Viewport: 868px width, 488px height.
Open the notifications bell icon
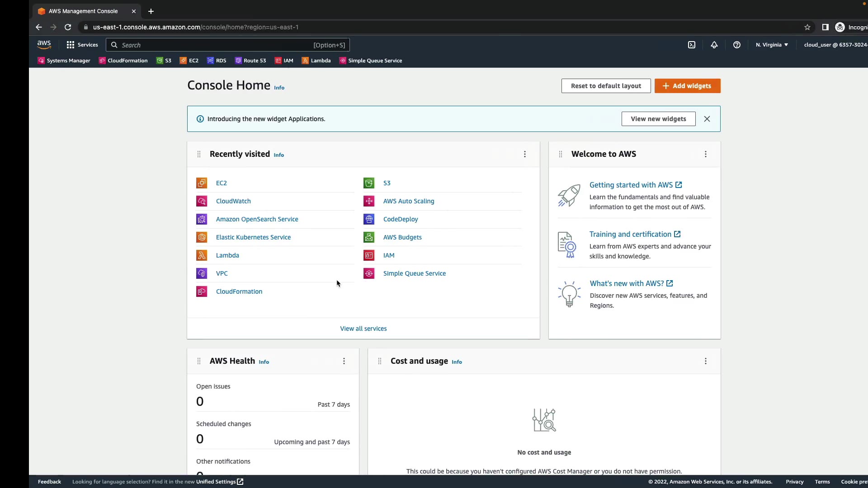[x=714, y=45]
